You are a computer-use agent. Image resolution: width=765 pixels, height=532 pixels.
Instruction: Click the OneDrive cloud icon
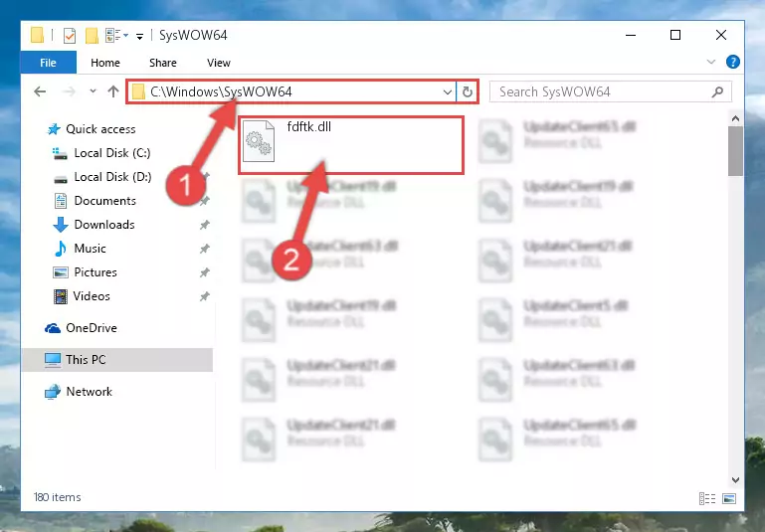(52, 328)
